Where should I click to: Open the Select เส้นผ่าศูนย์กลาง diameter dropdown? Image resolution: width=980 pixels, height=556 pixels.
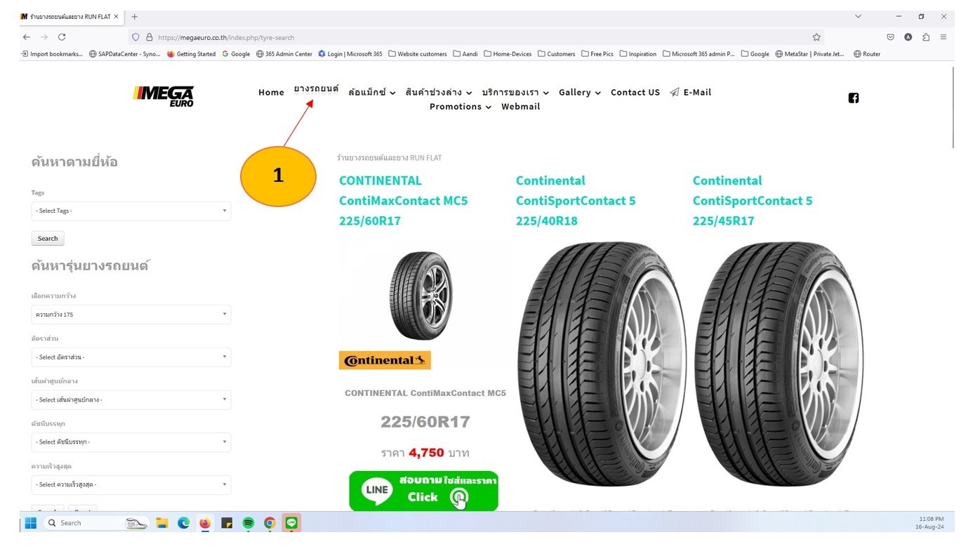131,399
